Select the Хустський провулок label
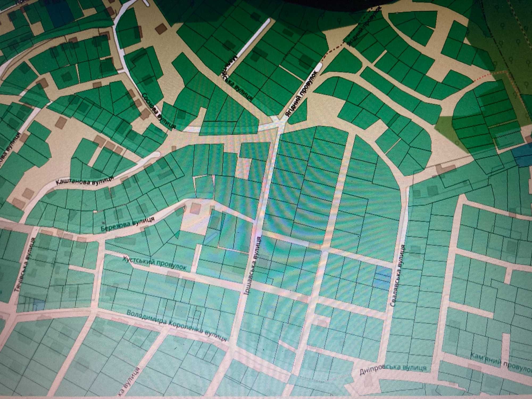 (x=155, y=264)
